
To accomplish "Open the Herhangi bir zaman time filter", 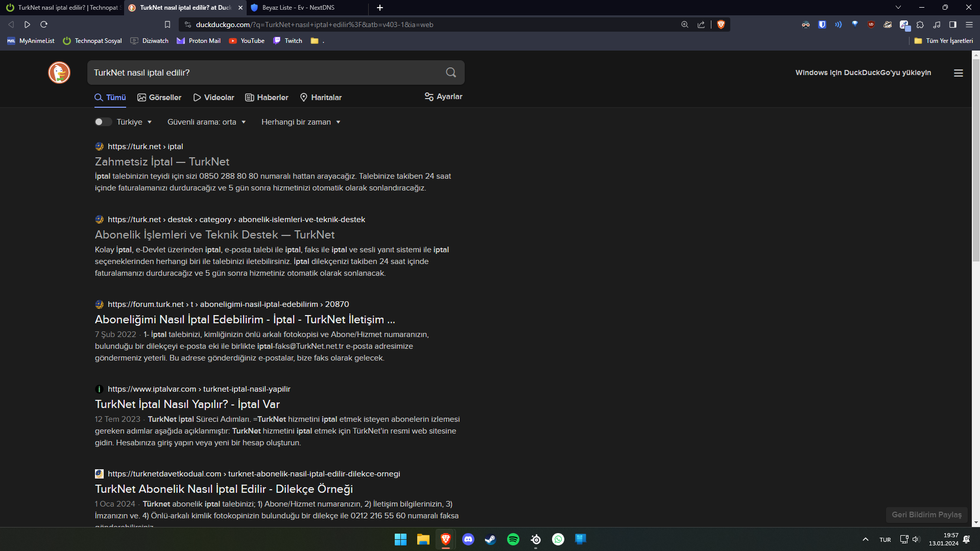I will point(301,122).
